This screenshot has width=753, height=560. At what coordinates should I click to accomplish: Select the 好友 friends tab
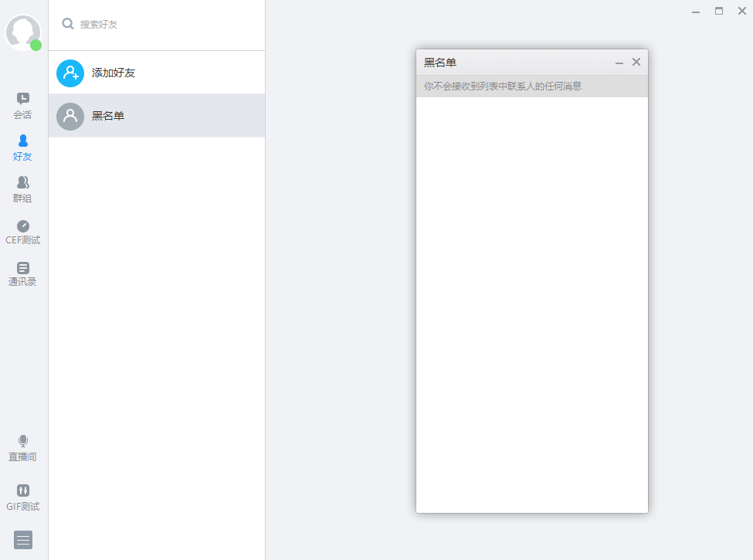point(22,148)
